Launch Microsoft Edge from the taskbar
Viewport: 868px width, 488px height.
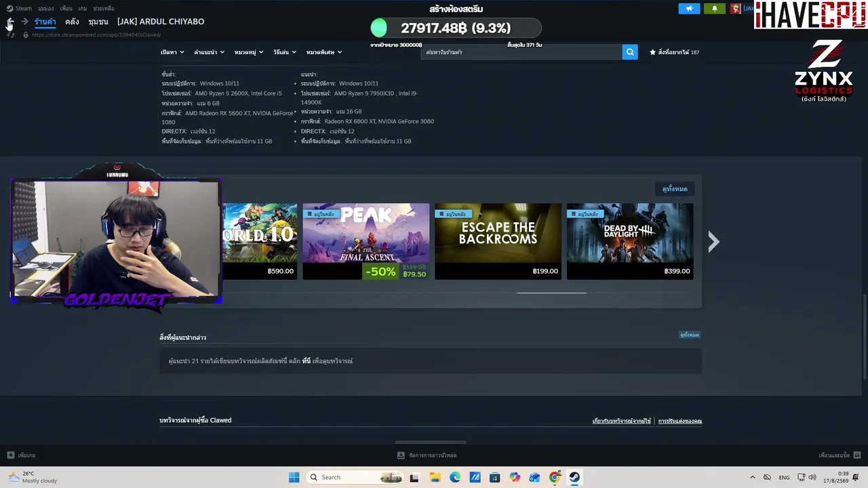[x=455, y=477]
